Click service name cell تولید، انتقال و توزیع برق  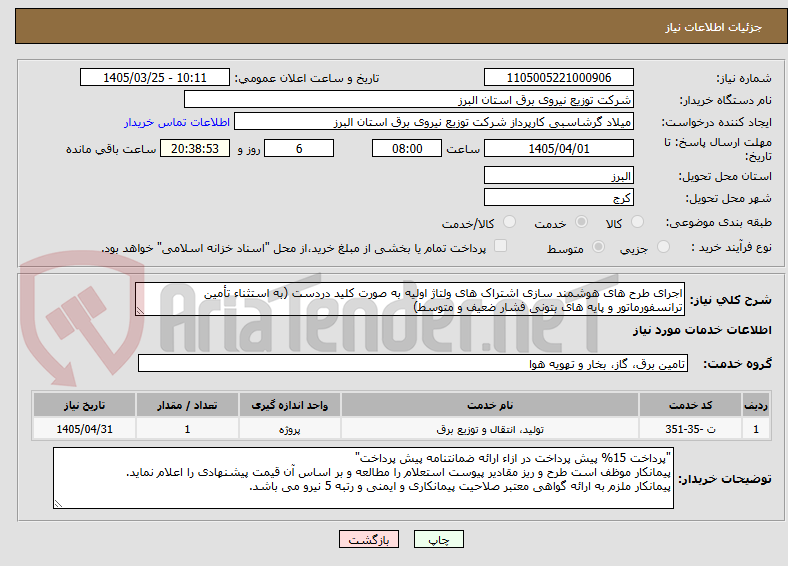pos(490,429)
